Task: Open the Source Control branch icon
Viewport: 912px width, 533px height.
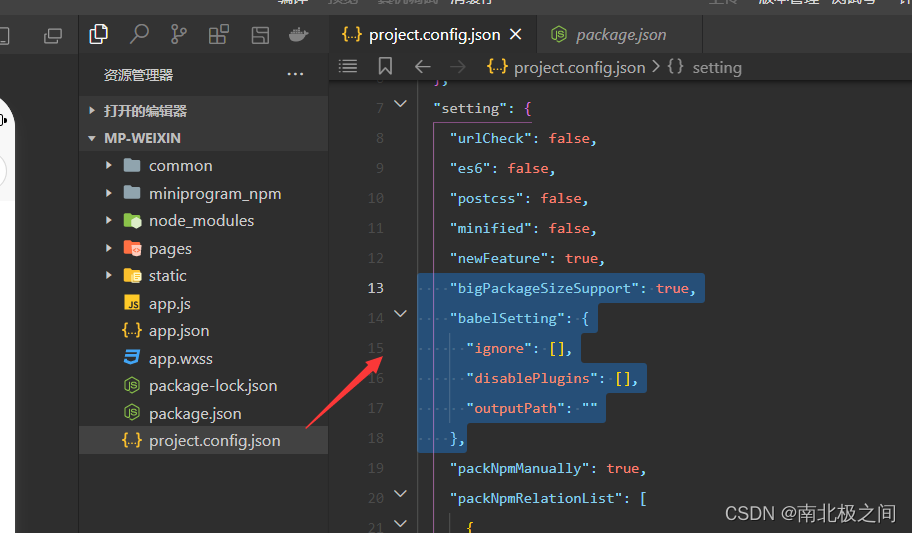Action: tap(179, 34)
